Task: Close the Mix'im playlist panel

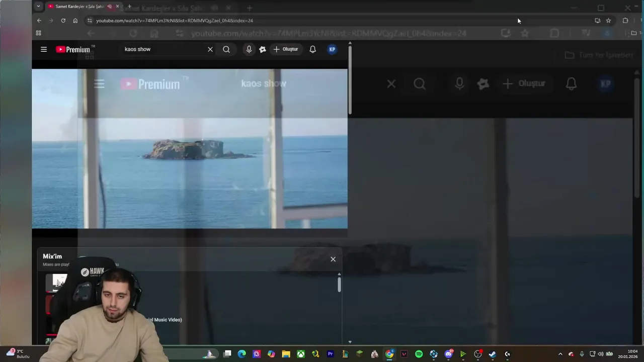Action: 333,259
